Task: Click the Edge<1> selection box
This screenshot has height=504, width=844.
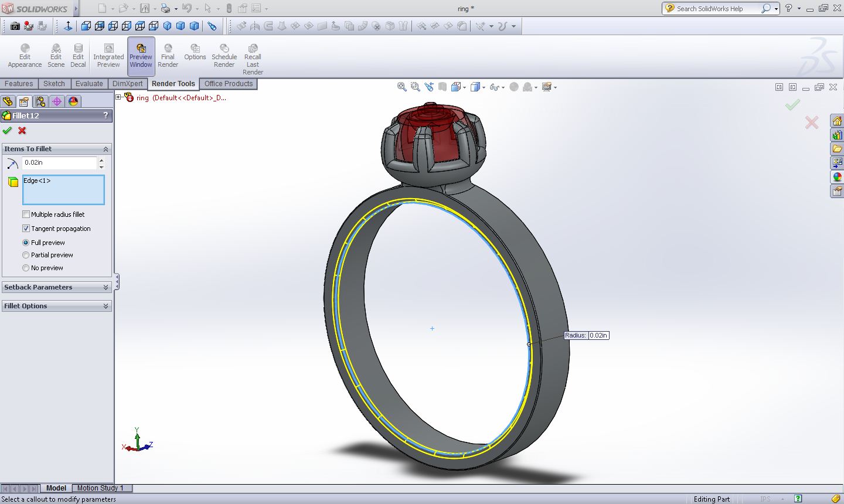Action: 63,190
